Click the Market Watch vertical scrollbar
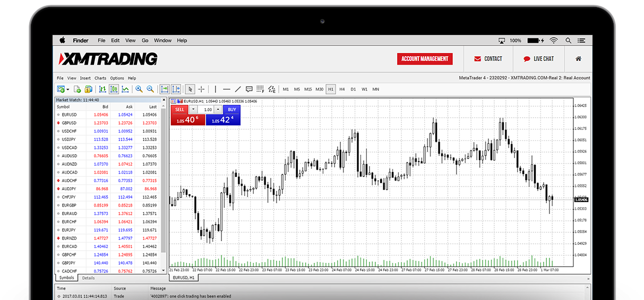 (164, 188)
